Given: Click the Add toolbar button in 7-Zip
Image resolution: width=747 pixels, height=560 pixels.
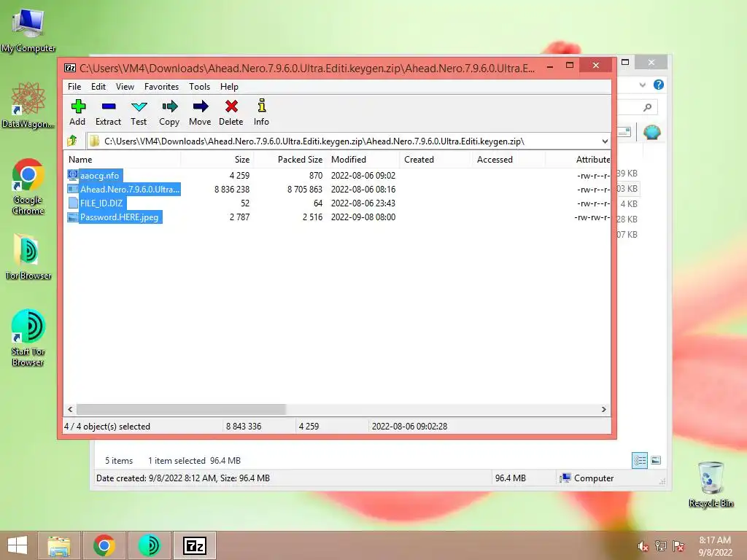Looking at the screenshot, I should tap(77, 112).
